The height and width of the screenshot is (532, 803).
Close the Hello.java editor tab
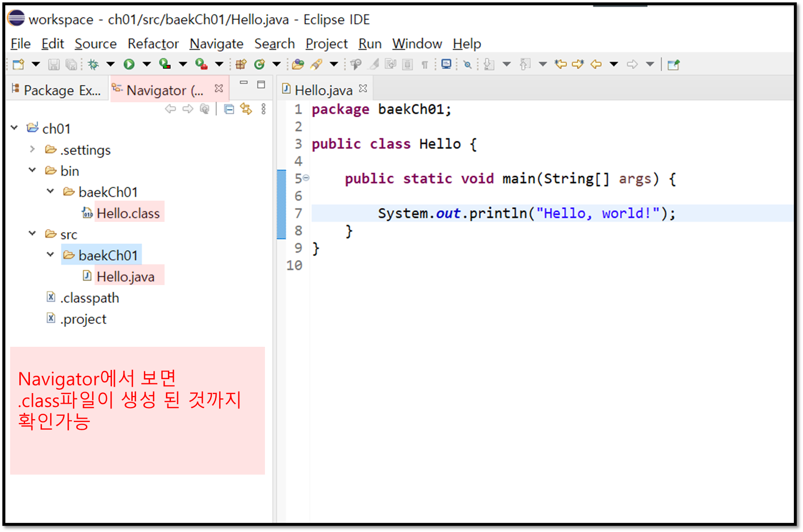click(x=363, y=88)
